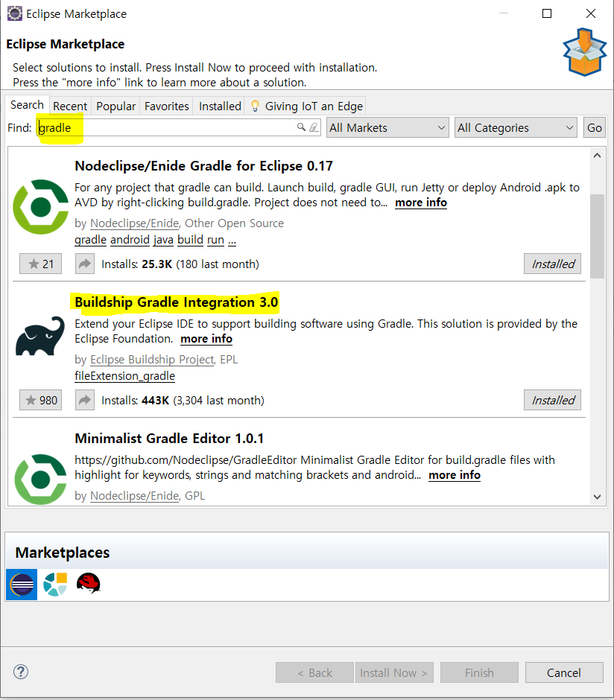This screenshot has height=700, width=614.
Task: Clear the Find field with eraser icon
Action: tap(314, 127)
